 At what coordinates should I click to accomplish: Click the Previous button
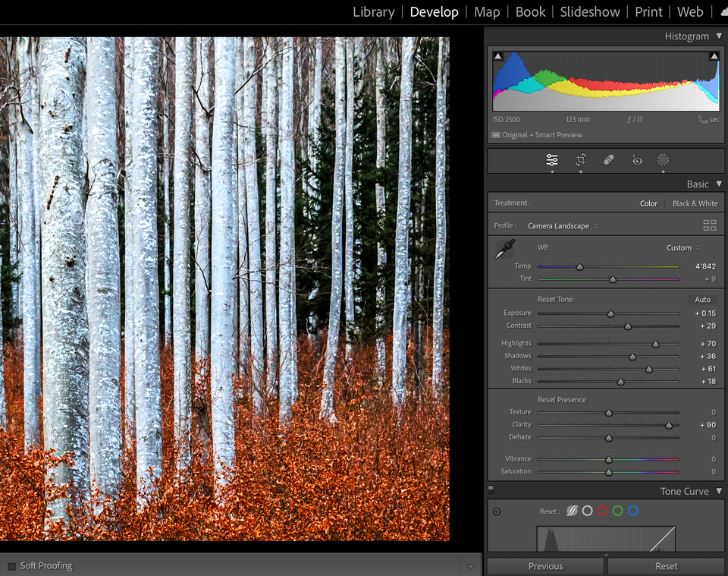[545, 566]
